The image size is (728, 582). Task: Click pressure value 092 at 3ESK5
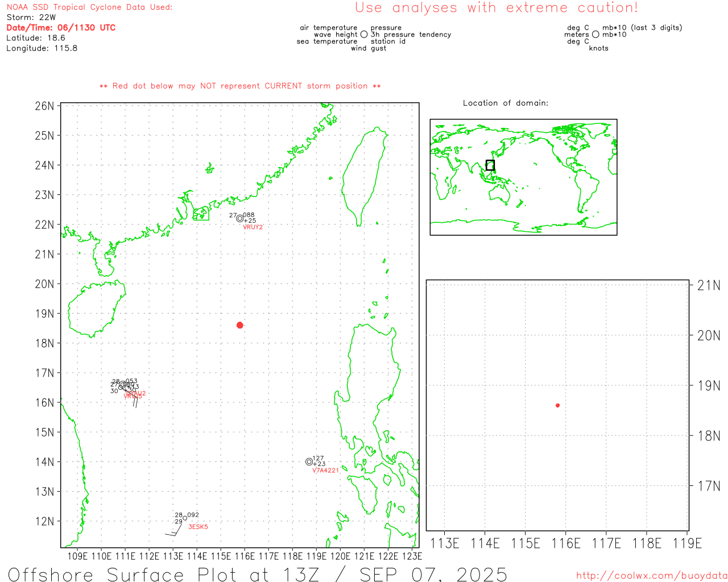193,515
